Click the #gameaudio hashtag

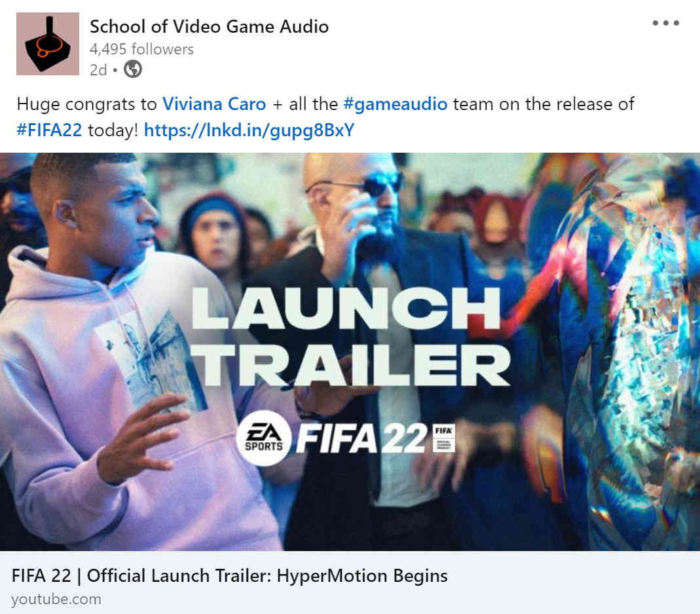pyautogui.click(x=395, y=104)
